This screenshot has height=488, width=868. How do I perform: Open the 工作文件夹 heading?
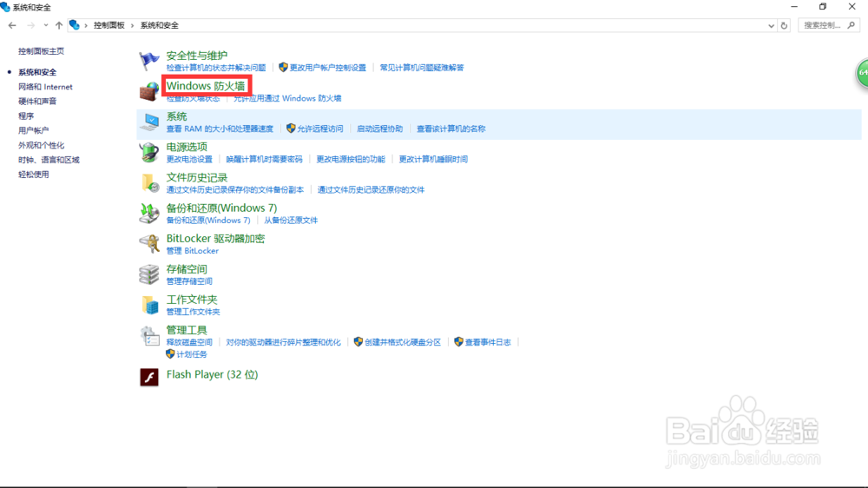pos(192,299)
